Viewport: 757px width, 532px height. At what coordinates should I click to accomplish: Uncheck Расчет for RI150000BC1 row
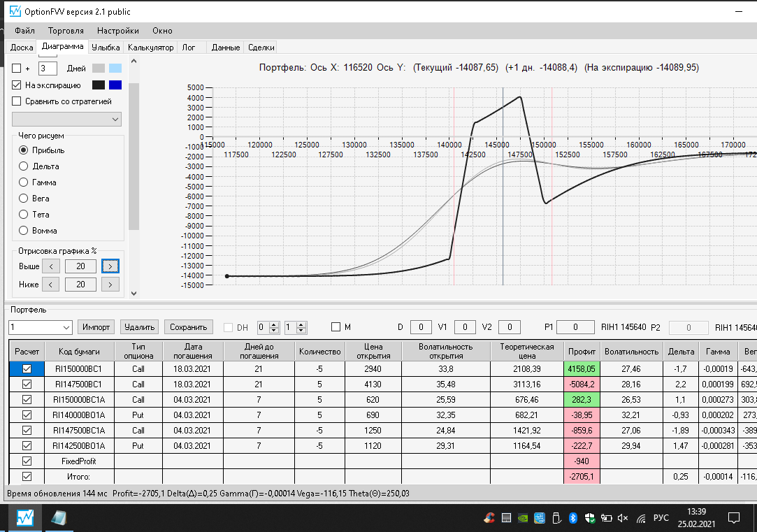pyautogui.click(x=27, y=369)
